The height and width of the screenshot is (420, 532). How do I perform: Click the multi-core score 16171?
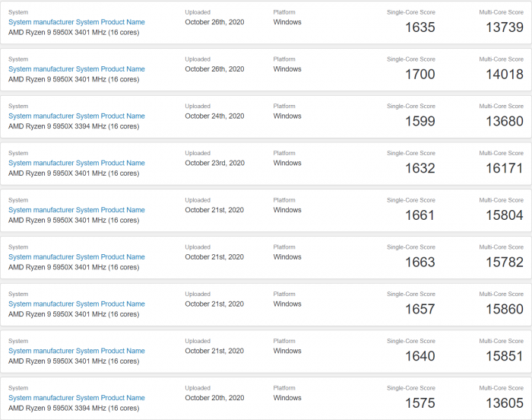[x=504, y=168]
